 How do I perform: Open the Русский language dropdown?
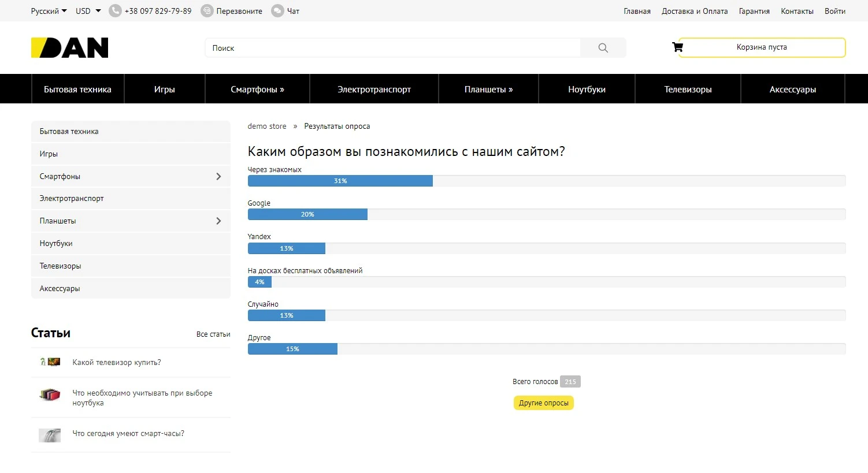pos(49,11)
